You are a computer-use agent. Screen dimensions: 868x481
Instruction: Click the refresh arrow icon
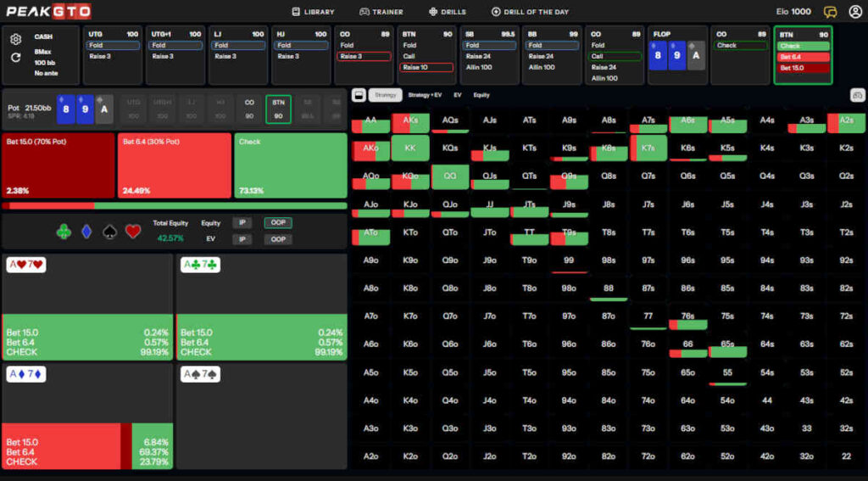15,58
